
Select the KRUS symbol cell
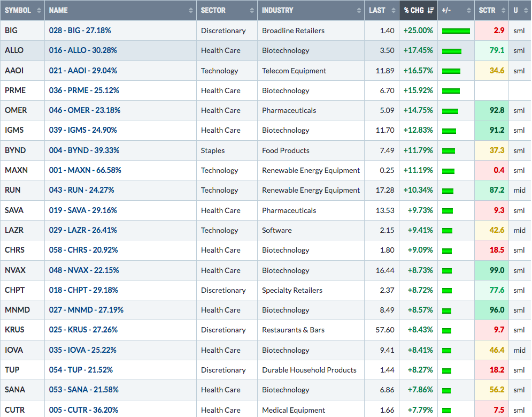22,330
